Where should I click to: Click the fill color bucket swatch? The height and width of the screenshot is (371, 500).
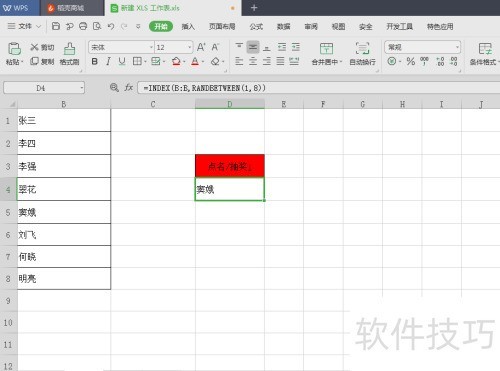tap(176, 61)
